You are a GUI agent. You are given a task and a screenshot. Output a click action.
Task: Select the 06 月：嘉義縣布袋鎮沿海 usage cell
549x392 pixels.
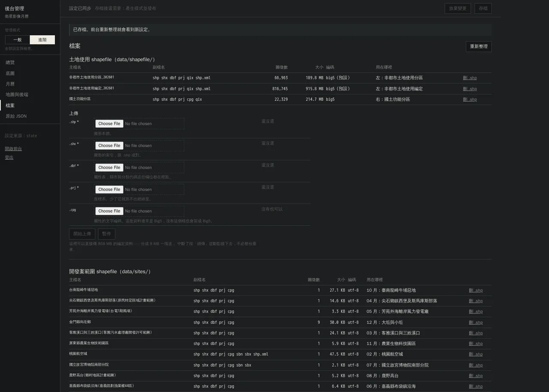[391, 386]
